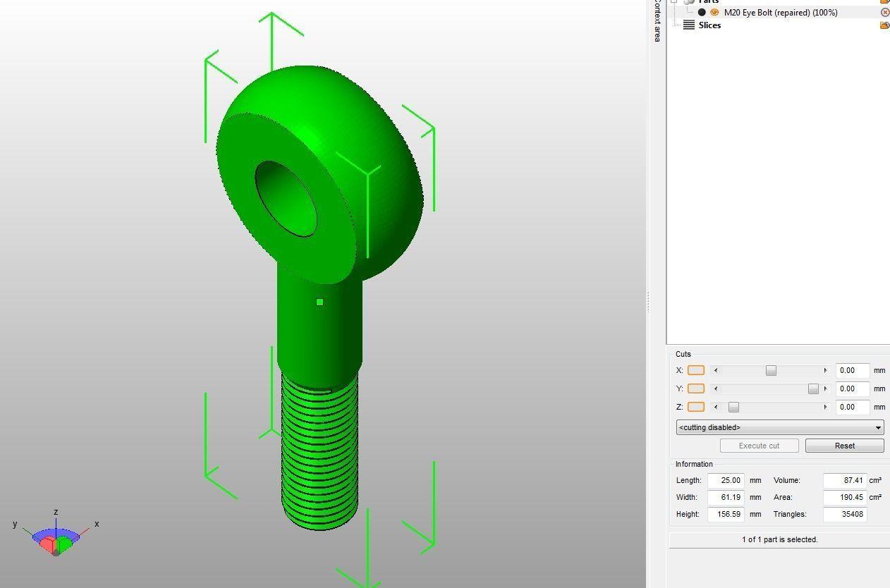
Task: Click the X cut slider thumb
Action: coord(771,370)
